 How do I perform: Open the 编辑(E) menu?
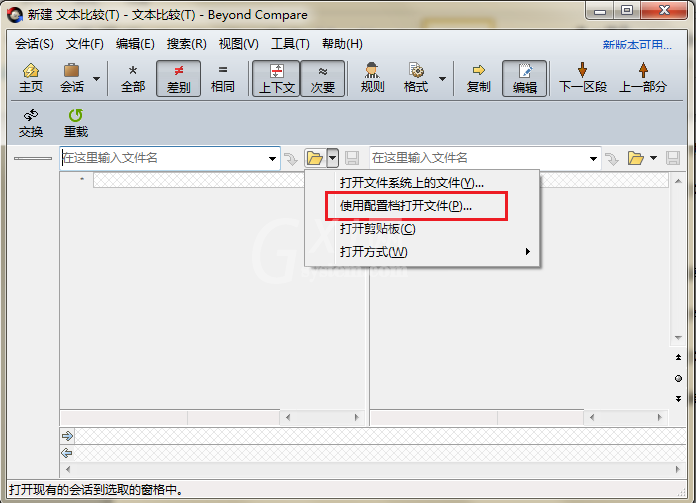135,44
